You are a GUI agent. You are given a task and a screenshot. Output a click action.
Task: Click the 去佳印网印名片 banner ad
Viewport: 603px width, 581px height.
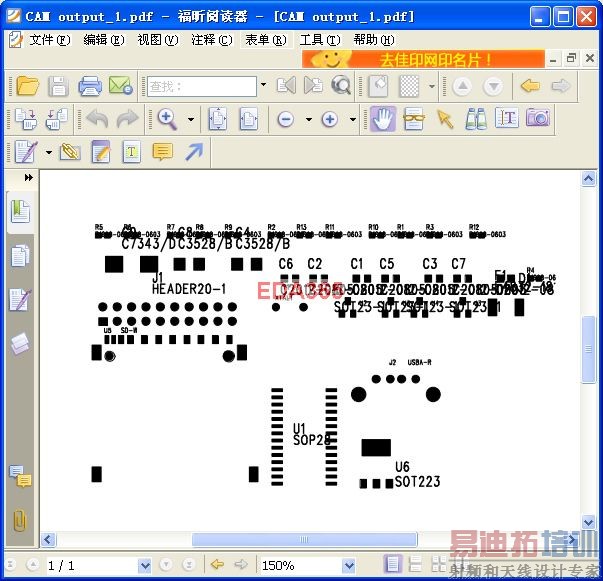tap(423, 59)
